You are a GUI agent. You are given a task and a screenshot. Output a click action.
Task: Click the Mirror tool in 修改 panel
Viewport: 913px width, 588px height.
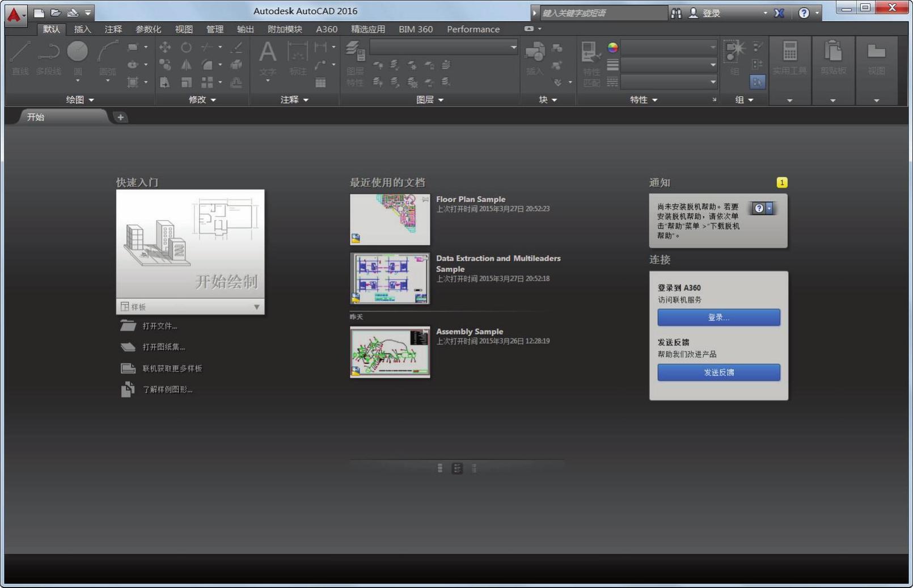coord(186,65)
